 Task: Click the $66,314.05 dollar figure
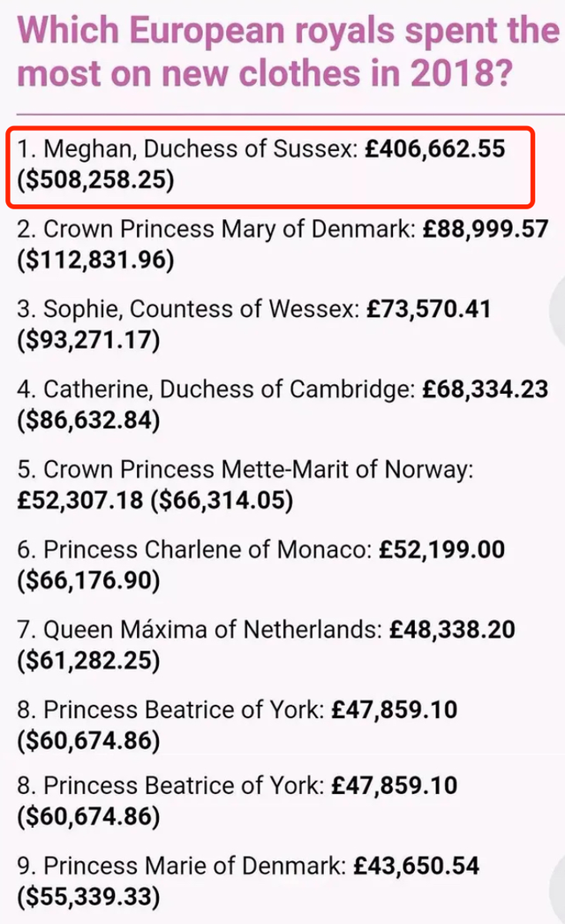[x=222, y=500]
